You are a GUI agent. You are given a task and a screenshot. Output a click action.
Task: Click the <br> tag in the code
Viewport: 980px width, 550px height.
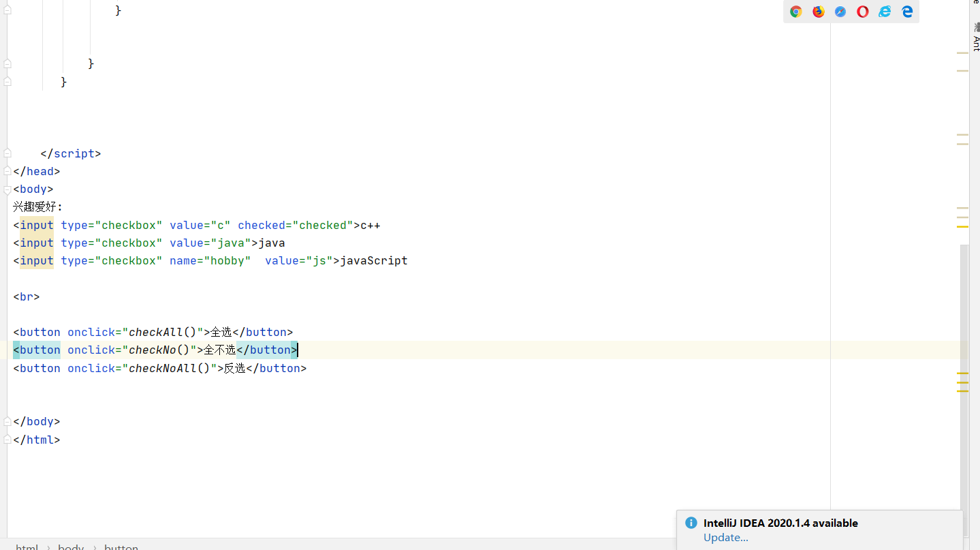(x=27, y=296)
